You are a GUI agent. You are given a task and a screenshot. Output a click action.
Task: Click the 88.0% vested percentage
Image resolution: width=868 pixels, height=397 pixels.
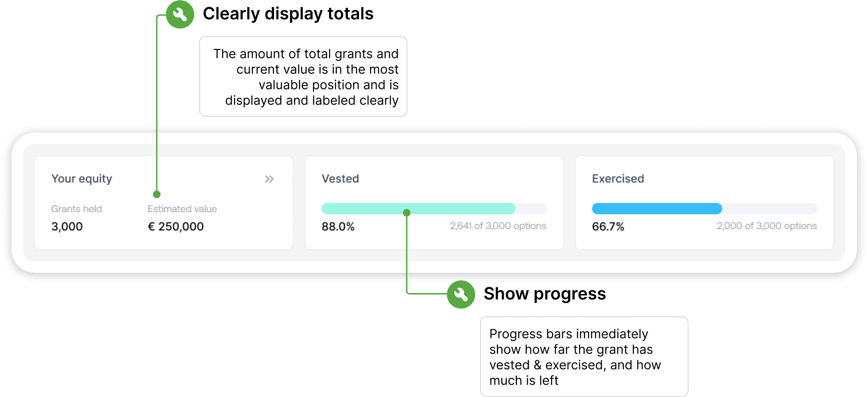338,227
